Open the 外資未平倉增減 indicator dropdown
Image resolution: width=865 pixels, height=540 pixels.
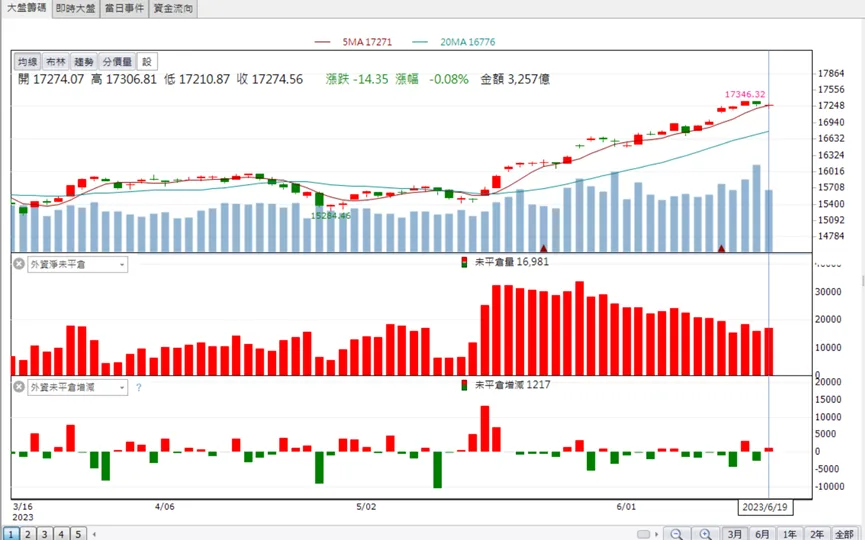[x=78, y=387]
